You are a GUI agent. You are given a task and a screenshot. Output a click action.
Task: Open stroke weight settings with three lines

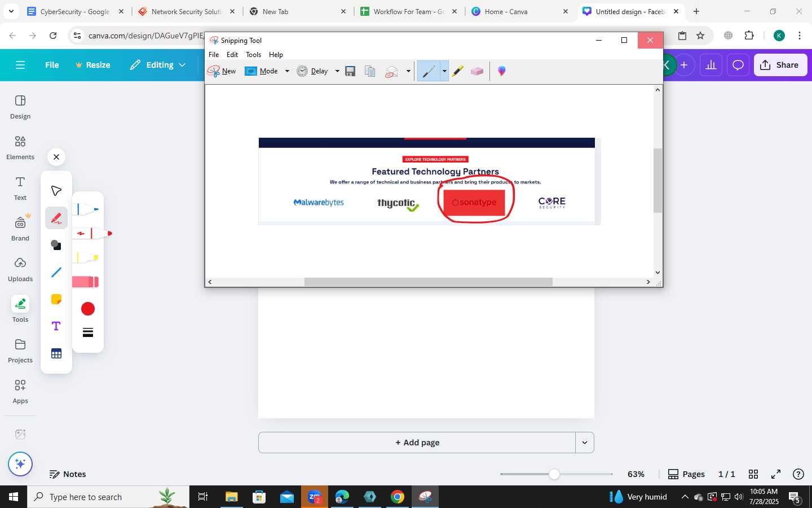(87, 332)
